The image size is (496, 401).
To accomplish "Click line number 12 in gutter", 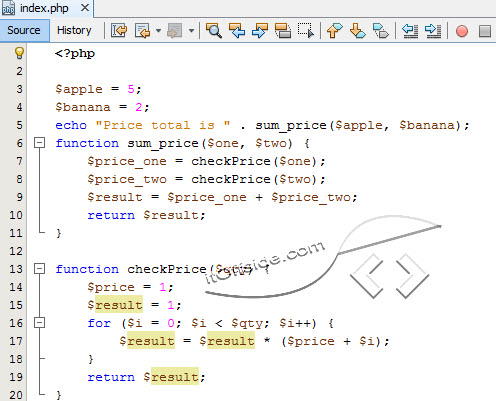I will pyautogui.click(x=16, y=251).
